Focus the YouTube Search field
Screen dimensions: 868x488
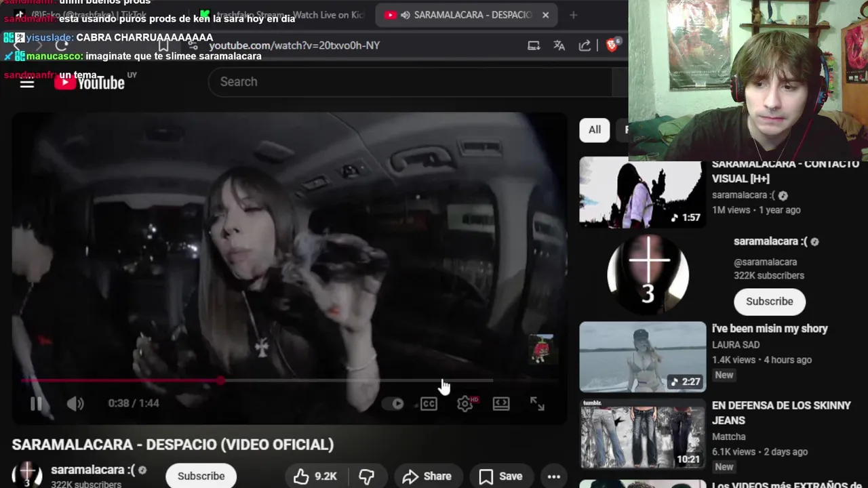pyautogui.click(x=410, y=82)
